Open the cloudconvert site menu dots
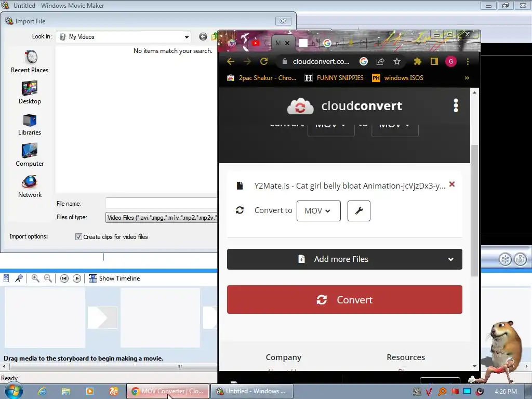 [x=456, y=105]
